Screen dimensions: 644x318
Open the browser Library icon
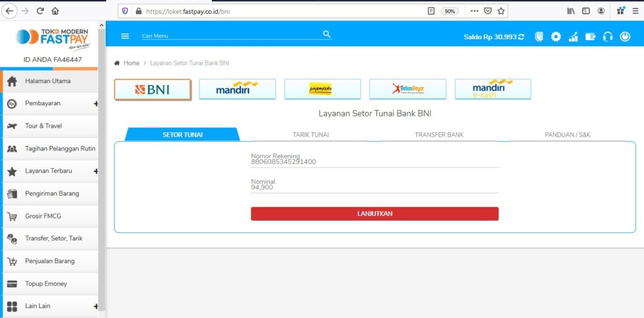pos(571,11)
